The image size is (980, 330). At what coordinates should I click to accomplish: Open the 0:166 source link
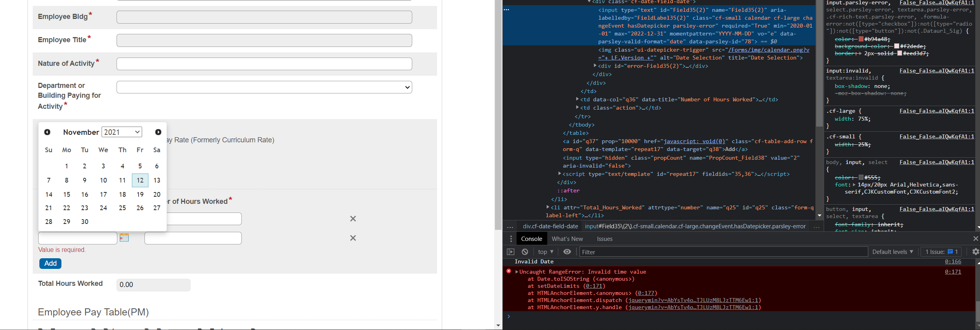(x=953, y=261)
